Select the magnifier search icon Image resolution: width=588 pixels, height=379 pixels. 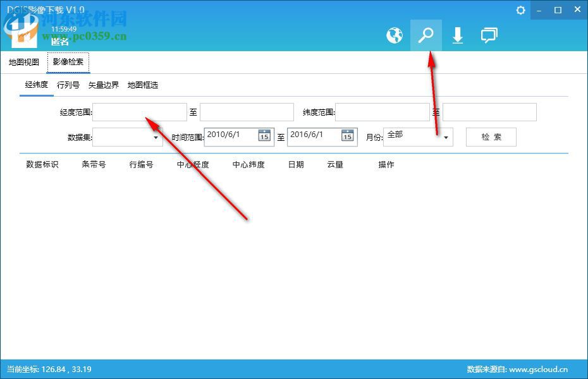coord(426,35)
